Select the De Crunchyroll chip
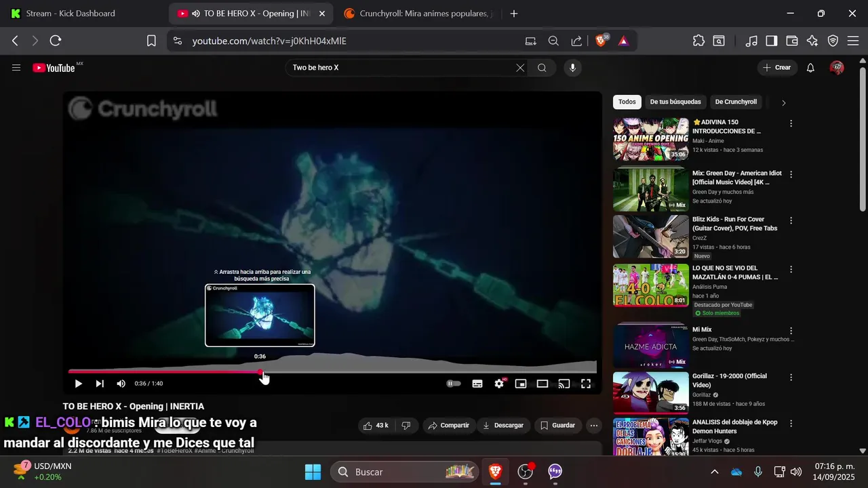Viewport: 868px width, 488px height. 736,102
